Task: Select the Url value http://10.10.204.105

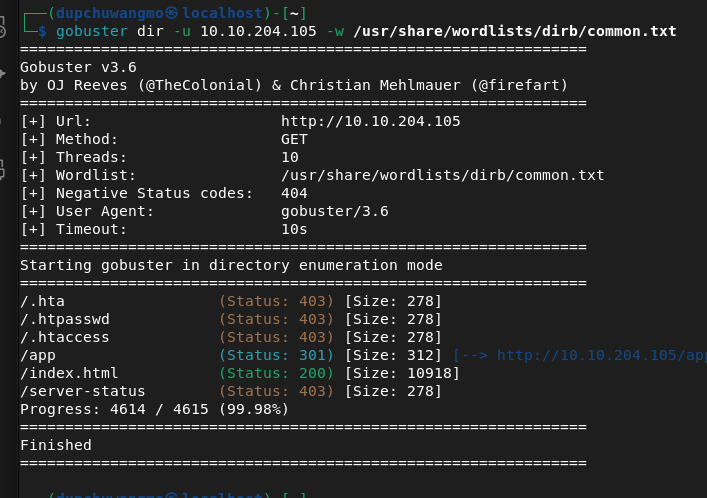Action: [371, 121]
